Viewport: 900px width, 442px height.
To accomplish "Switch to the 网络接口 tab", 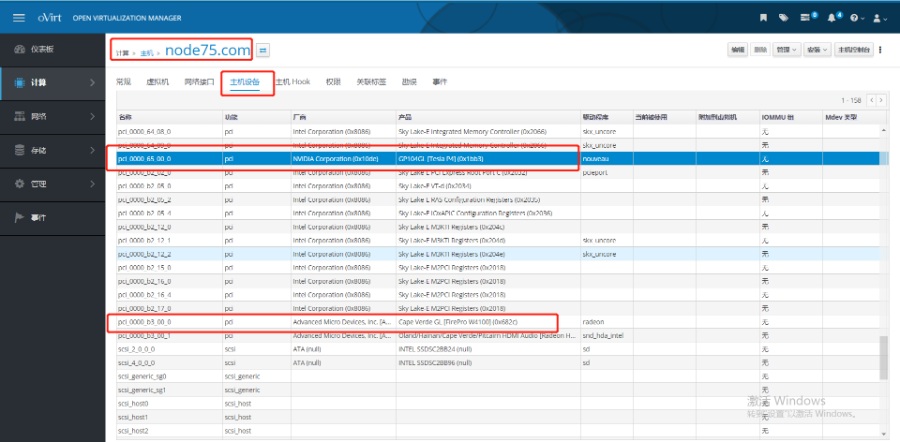I will (x=199, y=82).
